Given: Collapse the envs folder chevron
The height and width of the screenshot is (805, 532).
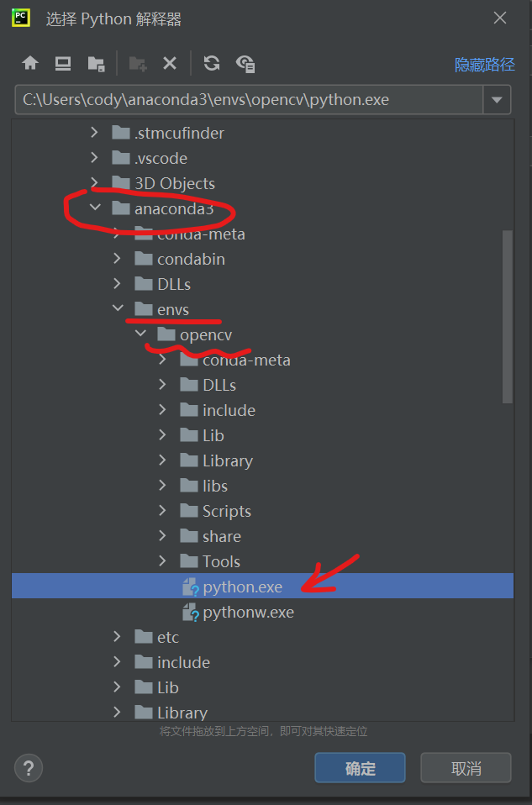Looking at the screenshot, I should pyautogui.click(x=118, y=309).
